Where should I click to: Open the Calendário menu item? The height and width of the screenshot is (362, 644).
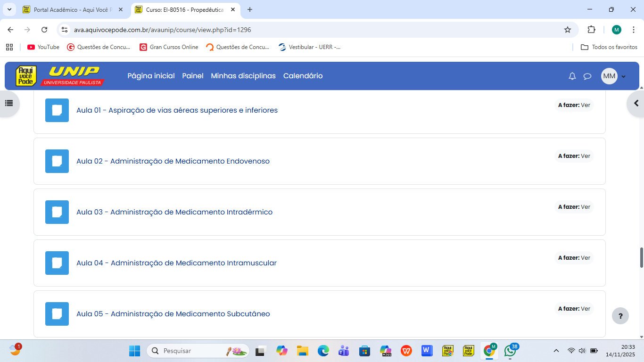303,76
